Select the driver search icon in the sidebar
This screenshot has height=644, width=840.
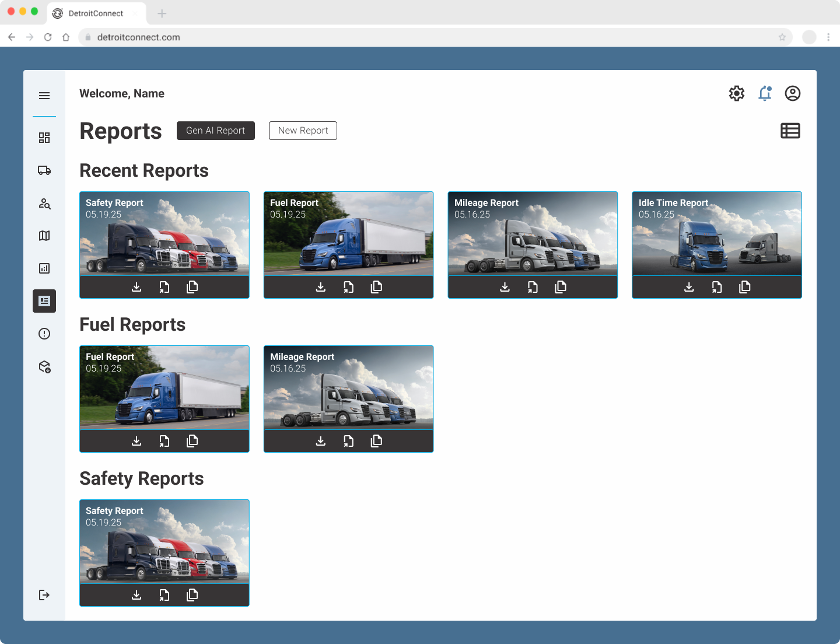(x=44, y=204)
